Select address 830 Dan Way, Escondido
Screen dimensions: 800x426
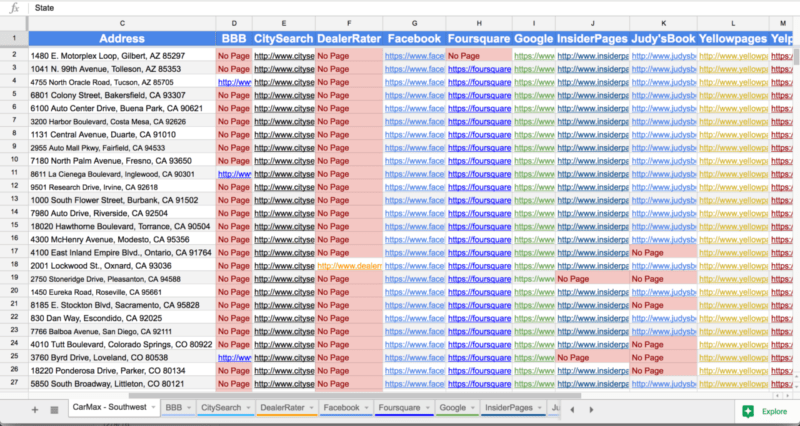pyautogui.click(x=96, y=318)
